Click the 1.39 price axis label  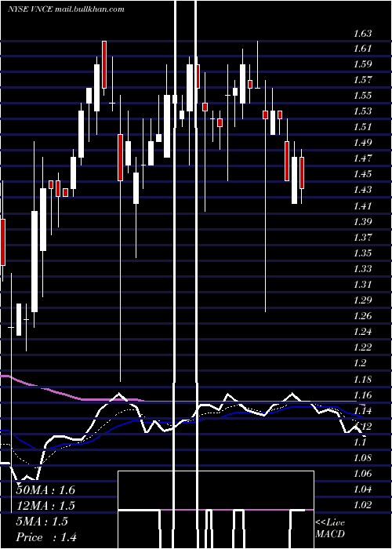pos(362,221)
